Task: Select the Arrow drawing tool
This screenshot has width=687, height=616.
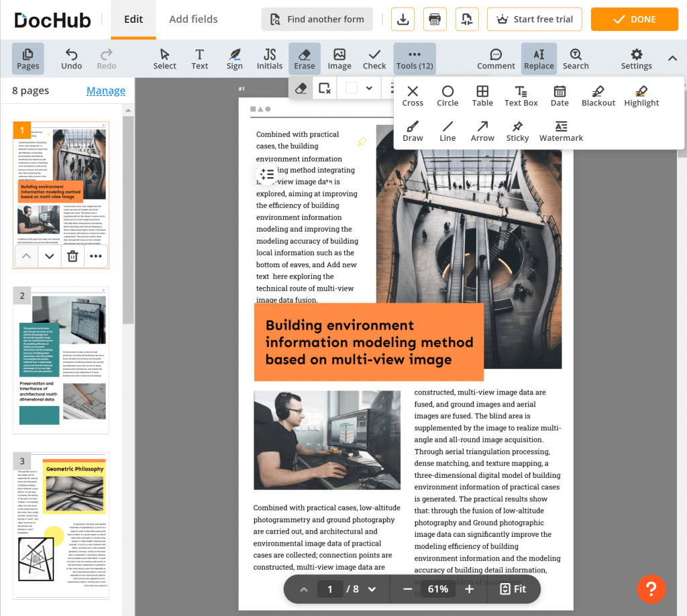Action: [x=482, y=131]
